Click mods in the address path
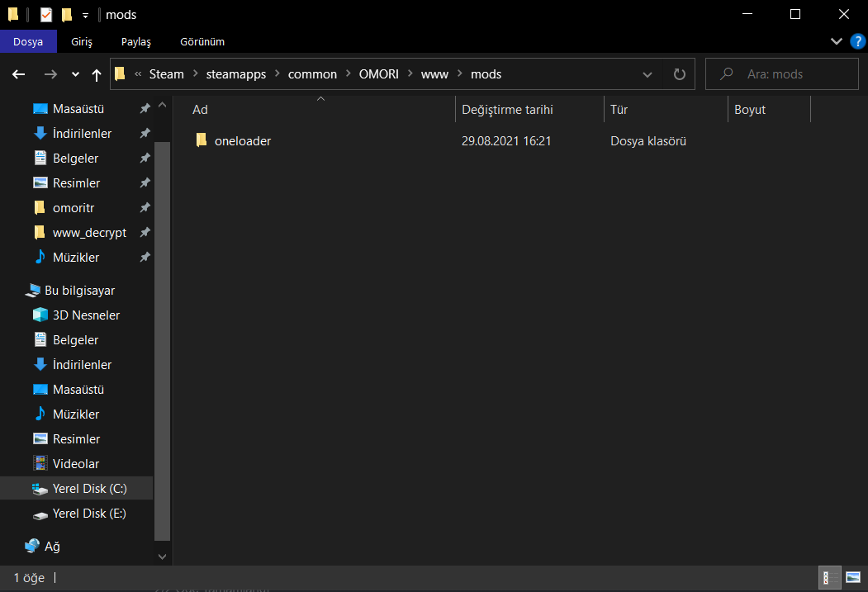The image size is (868, 592). (x=486, y=74)
